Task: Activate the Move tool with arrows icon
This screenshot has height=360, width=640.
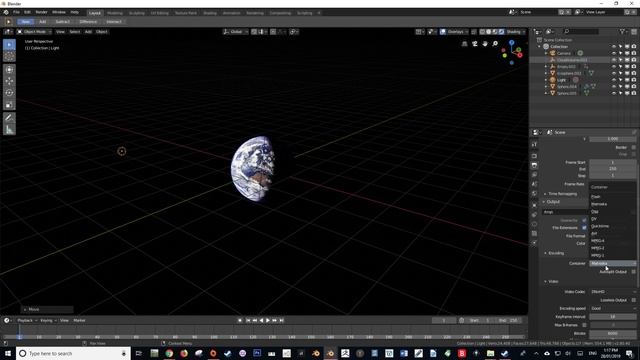Action: point(9,81)
